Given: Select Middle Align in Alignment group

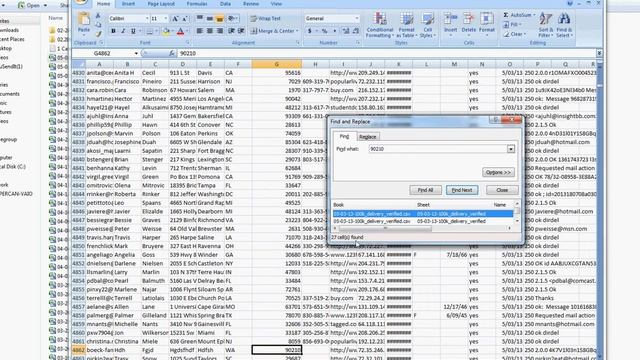Looking at the screenshot, I should (209, 18).
